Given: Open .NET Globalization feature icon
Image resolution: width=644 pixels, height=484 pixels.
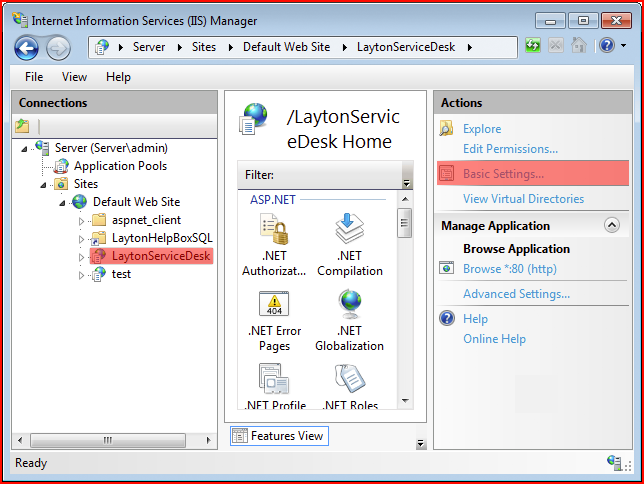Looking at the screenshot, I should [x=350, y=304].
